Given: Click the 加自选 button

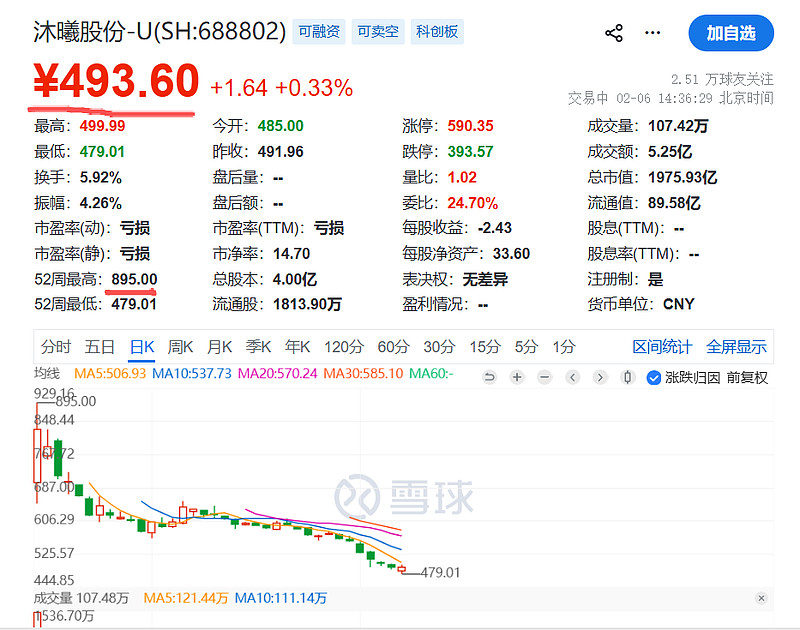Looking at the screenshot, I should (x=731, y=33).
